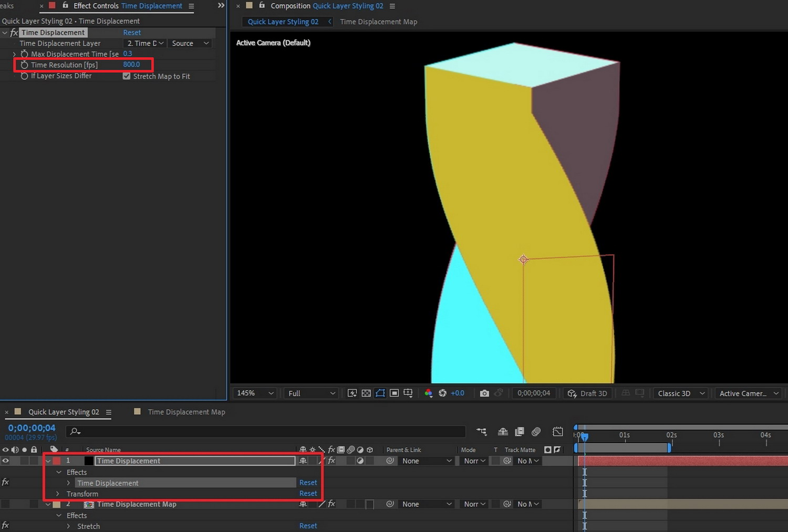
Task: Open the Classic 3D renderer dropdown
Action: 681,393
